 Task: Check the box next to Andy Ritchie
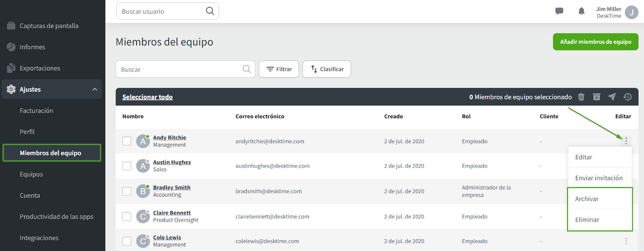click(127, 141)
